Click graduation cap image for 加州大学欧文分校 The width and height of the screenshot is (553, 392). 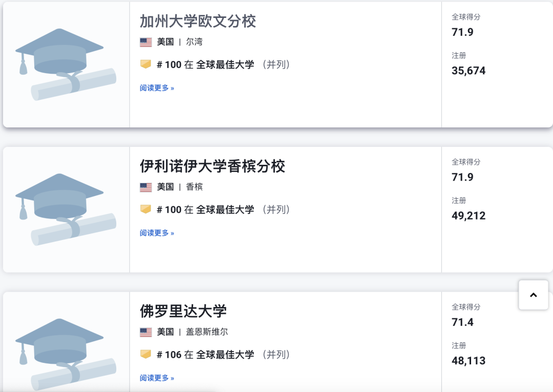click(66, 64)
